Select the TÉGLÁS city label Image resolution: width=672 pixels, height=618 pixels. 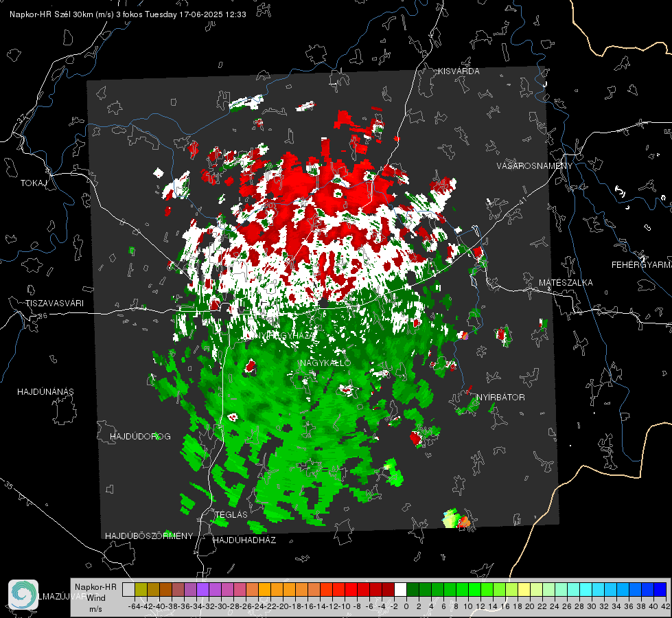click(x=231, y=515)
